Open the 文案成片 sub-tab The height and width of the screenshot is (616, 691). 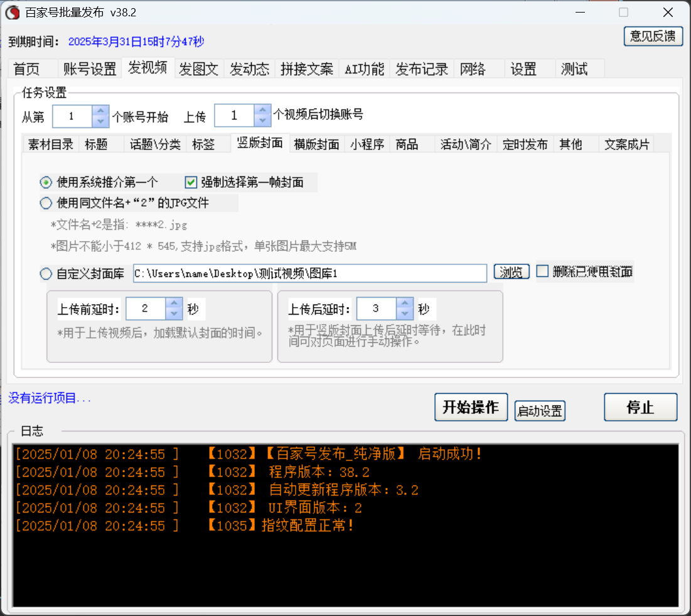626,144
